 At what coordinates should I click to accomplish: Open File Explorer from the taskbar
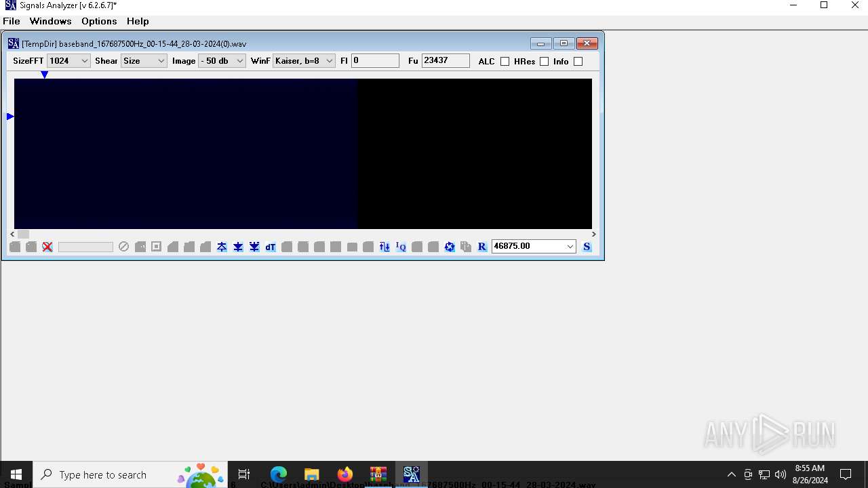[x=312, y=474]
